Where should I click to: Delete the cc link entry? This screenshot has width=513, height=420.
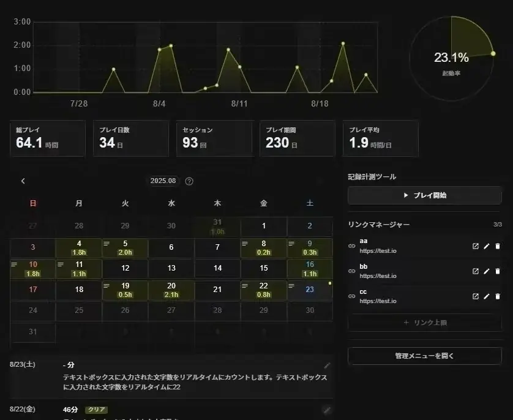(x=498, y=296)
